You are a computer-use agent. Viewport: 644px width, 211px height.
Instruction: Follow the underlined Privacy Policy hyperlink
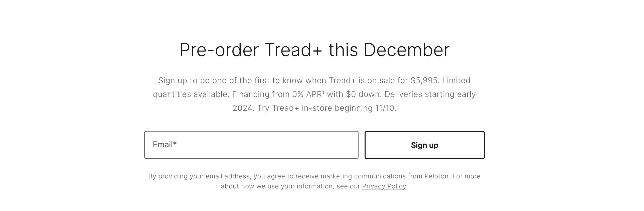click(384, 186)
